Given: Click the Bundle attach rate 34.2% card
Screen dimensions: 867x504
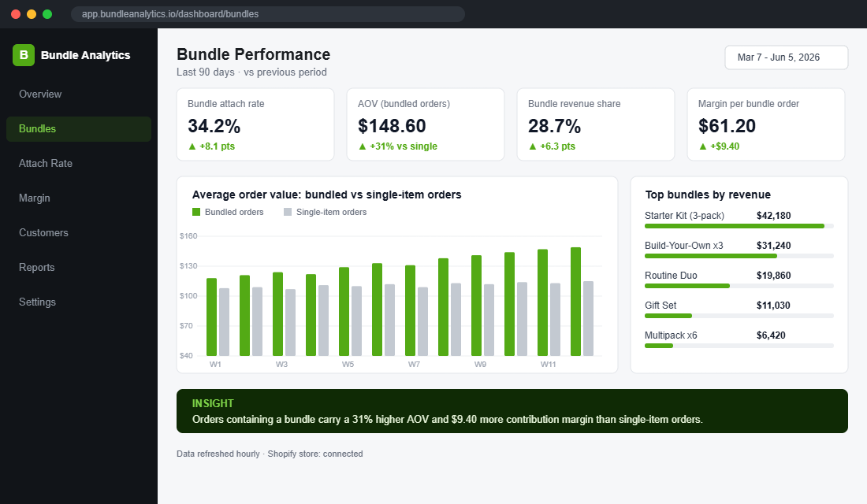Looking at the screenshot, I should [x=255, y=124].
